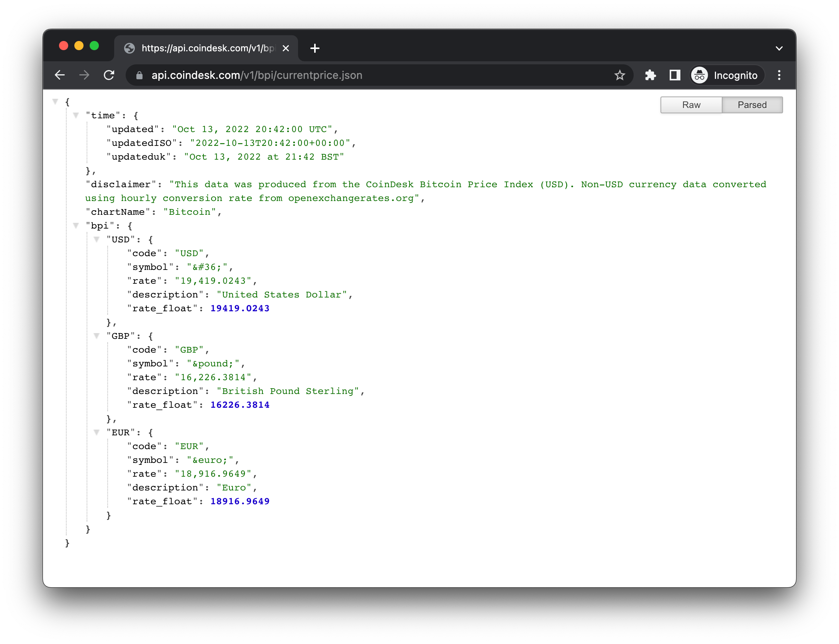Screen dimensions: 839x644
Task: Open the Extensions puzzle icon
Action: 651,75
